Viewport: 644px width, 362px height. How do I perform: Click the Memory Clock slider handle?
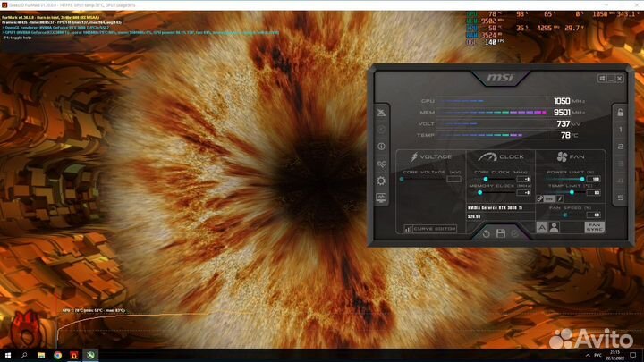pyautogui.click(x=479, y=192)
